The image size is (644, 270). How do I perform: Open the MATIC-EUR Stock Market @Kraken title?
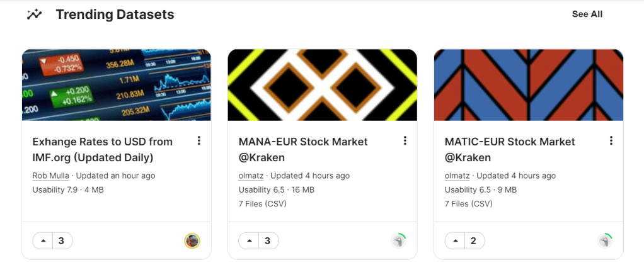[x=510, y=149]
